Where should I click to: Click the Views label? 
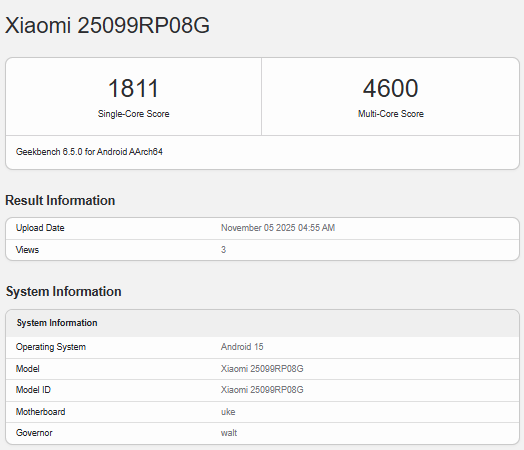(27, 250)
